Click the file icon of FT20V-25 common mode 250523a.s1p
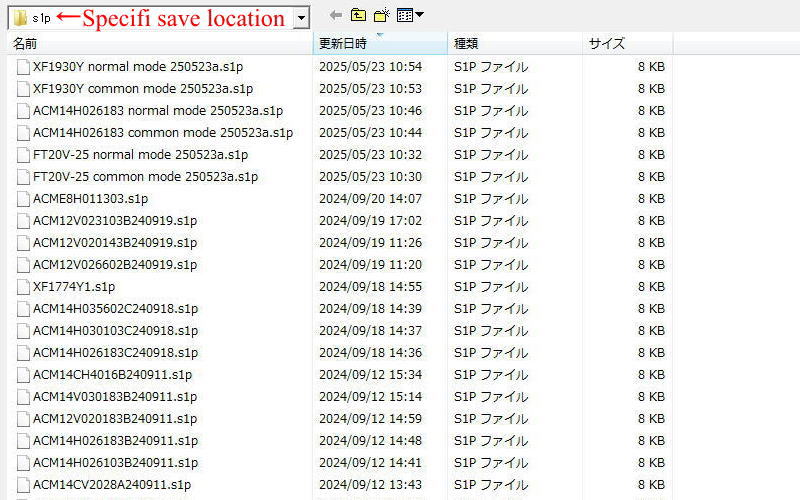This screenshot has width=800, height=500. click(x=23, y=177)
